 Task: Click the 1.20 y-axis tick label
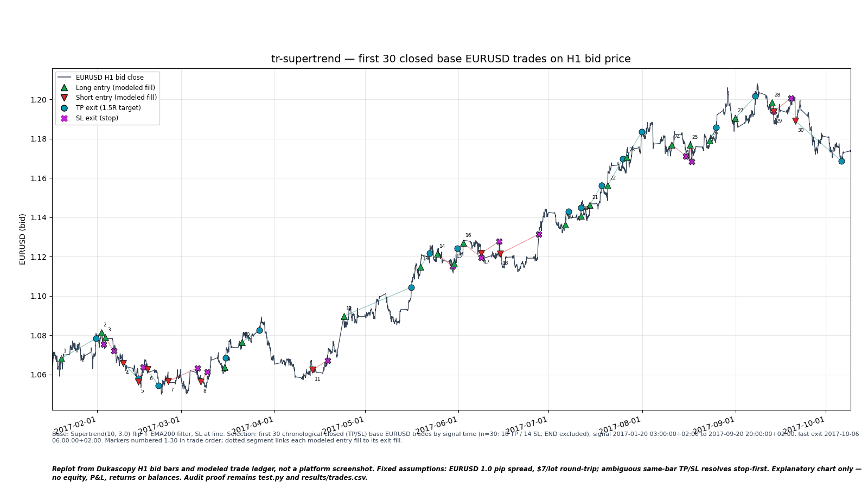(40, 100)
